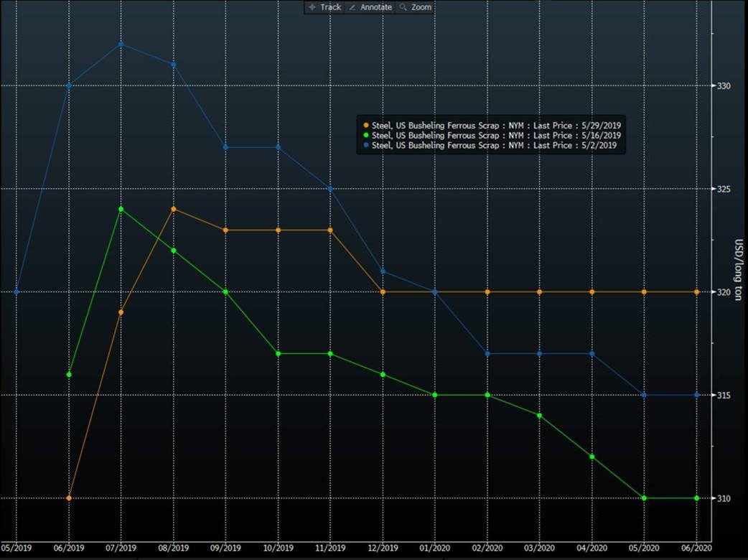Viewport: 748px width, 560px height.
Task: Select the 5/16/2019 Last Price legend entry text
Action: pos(496,136)
